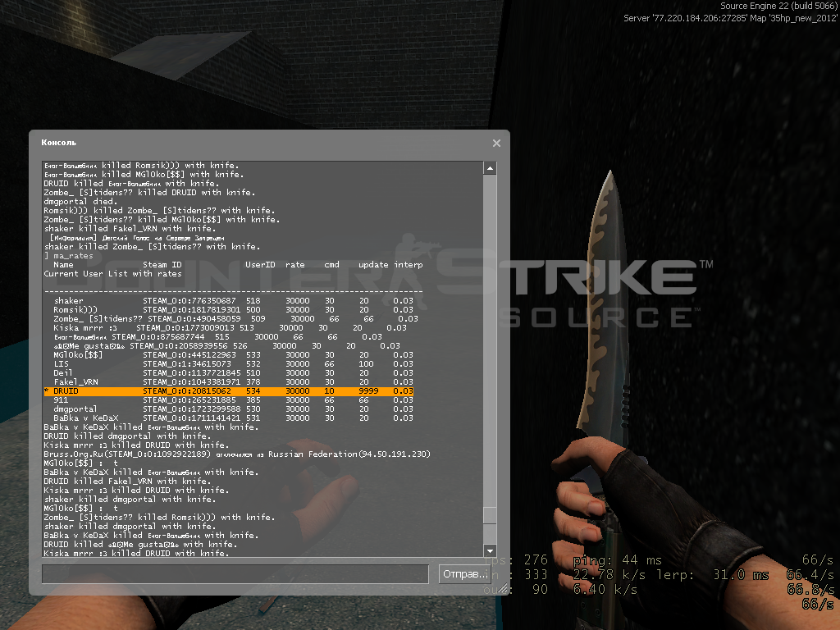Viewport: 840px width, 630px height.
Task: Click update value 9999 in DRUID row
Action: click(x=368, y=391)
